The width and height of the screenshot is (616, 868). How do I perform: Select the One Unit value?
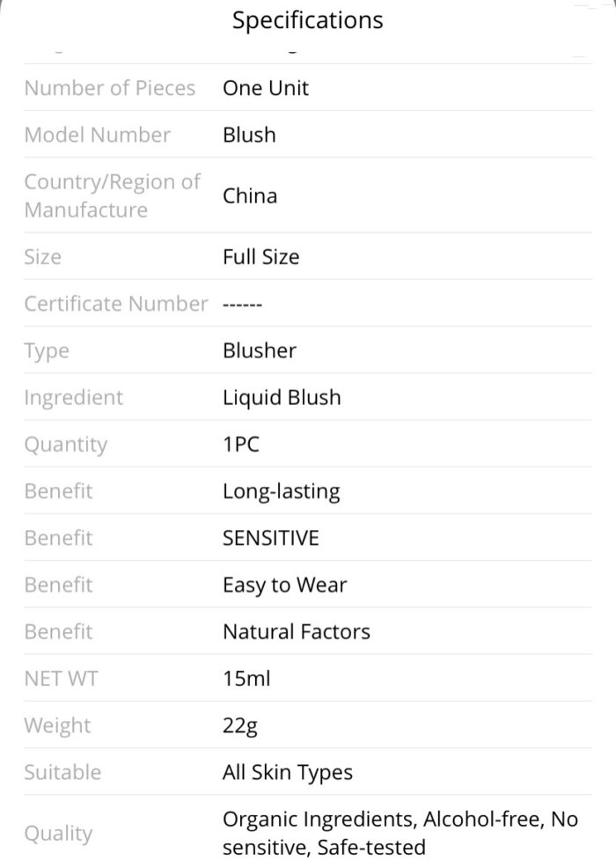coord(266,88)
